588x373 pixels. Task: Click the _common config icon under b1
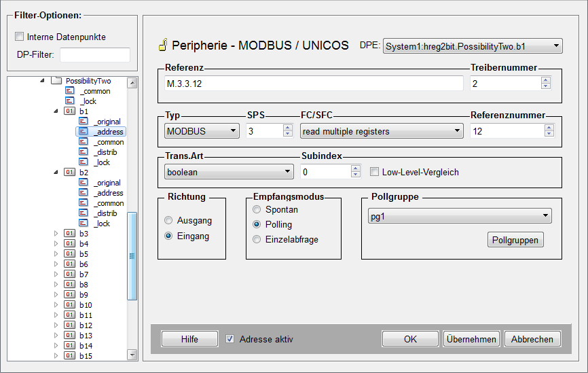point(84,142)
